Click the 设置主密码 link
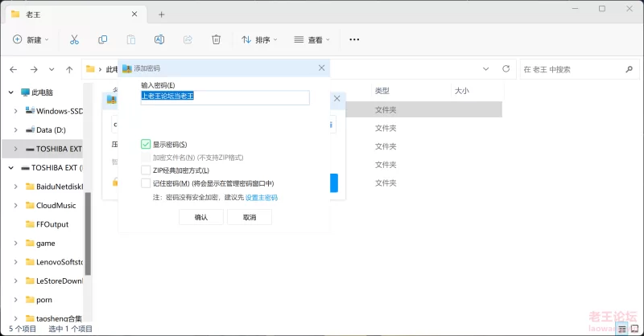 [x=261, y=198]
